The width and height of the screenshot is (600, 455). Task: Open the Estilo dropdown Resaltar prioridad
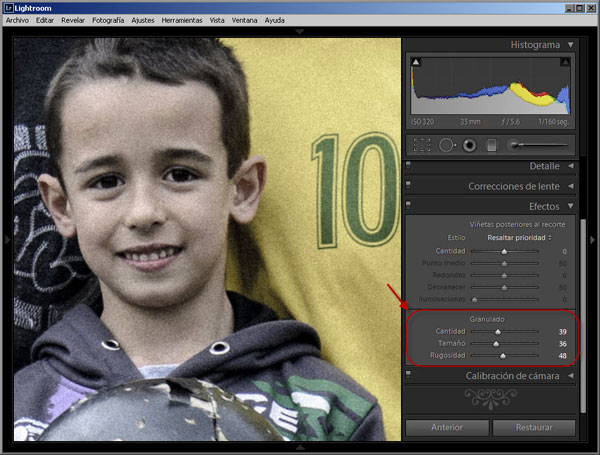(x=519, y=238)
